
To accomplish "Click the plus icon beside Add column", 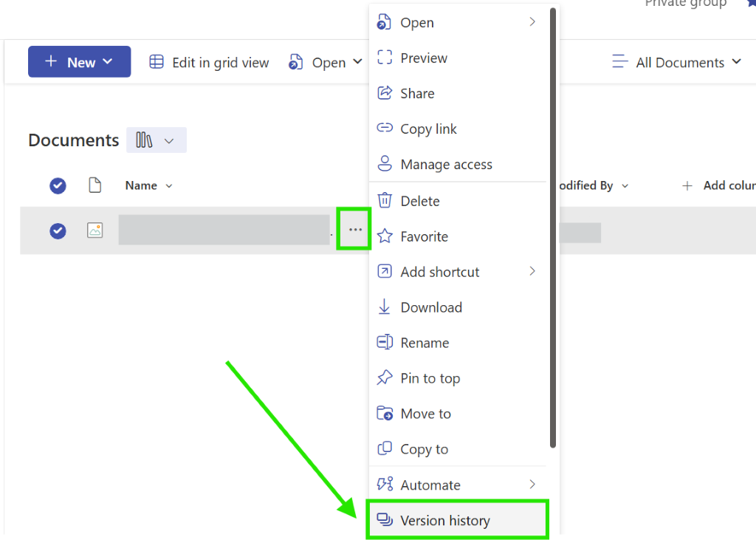I will click(687, 186).
